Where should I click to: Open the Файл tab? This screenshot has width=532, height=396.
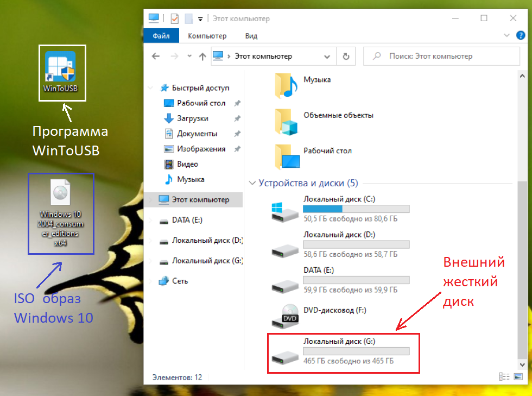pyautogui.click(x=161, y=36)
